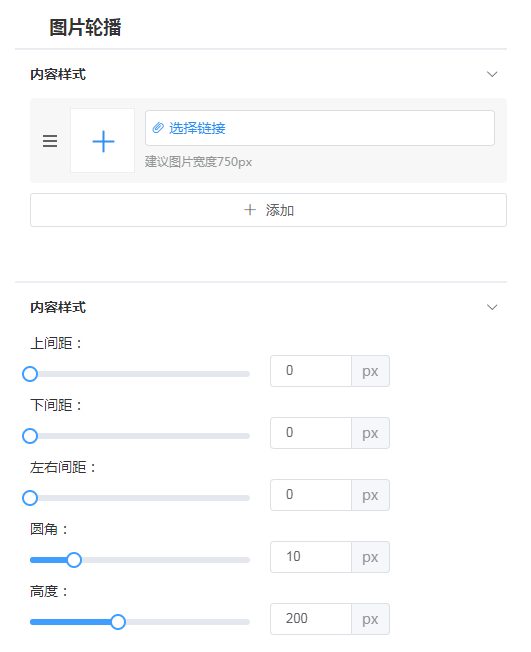Click the image upload thumbnail box
Screen dimensions: 531x652
click(102, 141)
